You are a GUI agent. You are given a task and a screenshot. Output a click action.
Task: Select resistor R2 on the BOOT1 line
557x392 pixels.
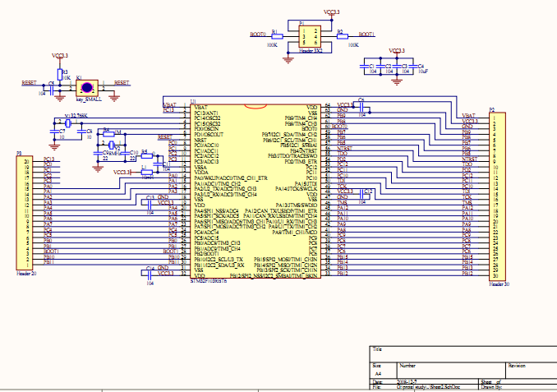click(x=343, y=36)
